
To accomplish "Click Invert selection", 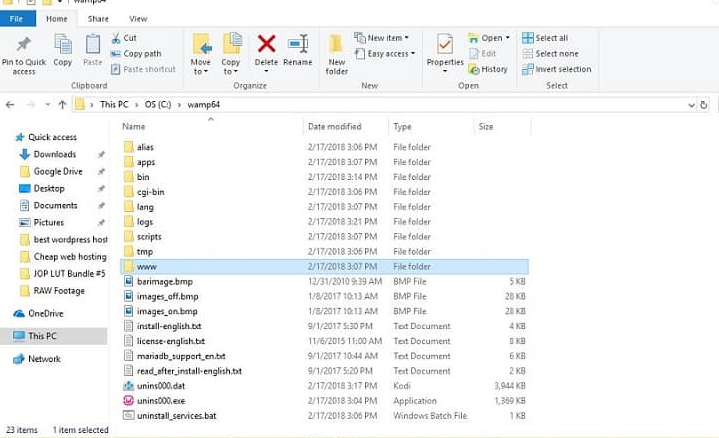I will pos(557,69).
